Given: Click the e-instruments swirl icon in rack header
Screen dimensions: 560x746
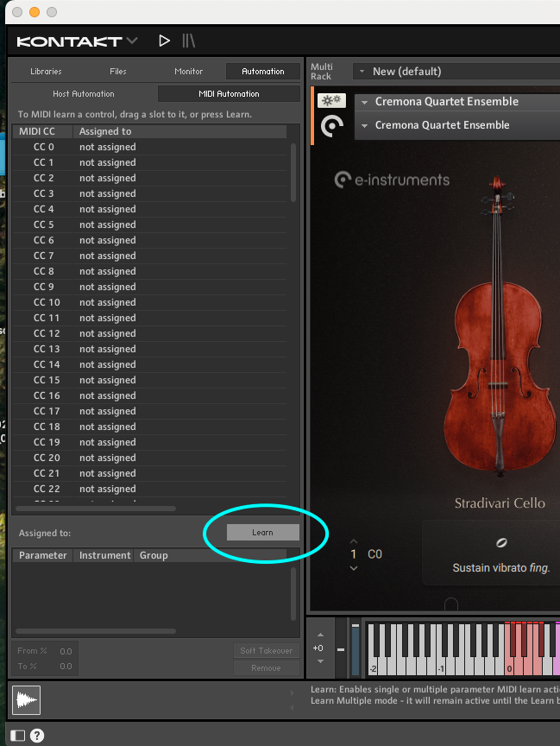Looking at the screenshot, I should [x=332, y=126].
